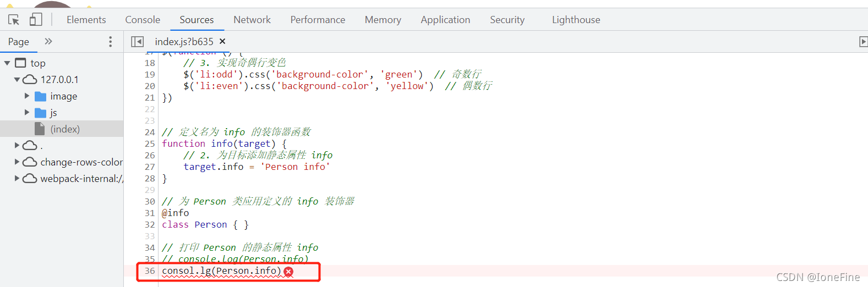The image size is (868, 287).
Task: Activate the inspect element picker icon
Action: 14,20
